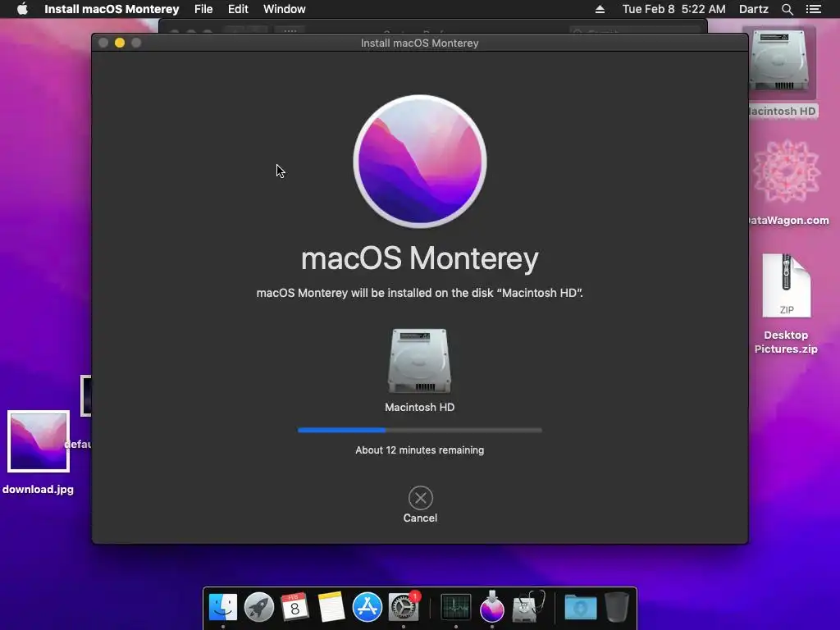Click the macOS Monterey installer Dock icon

point(492,606)
